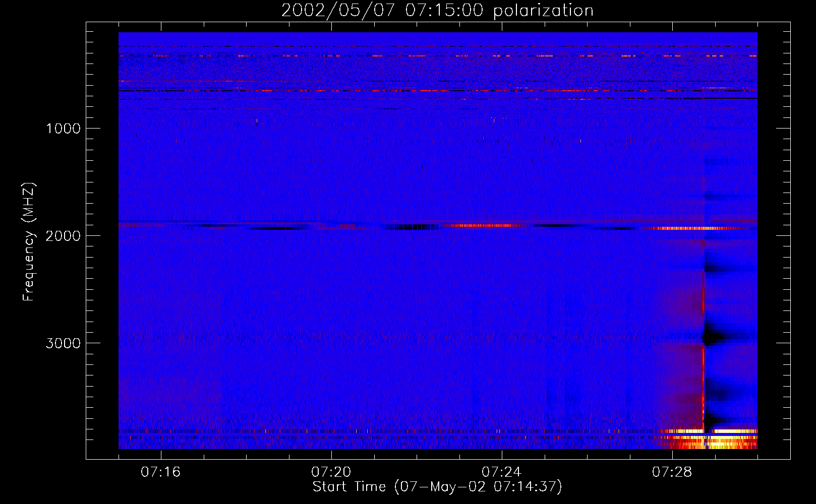Click the 1000 frequency tick label
Viewport: 816px width, 504px height.
click(x=63, y=129)
